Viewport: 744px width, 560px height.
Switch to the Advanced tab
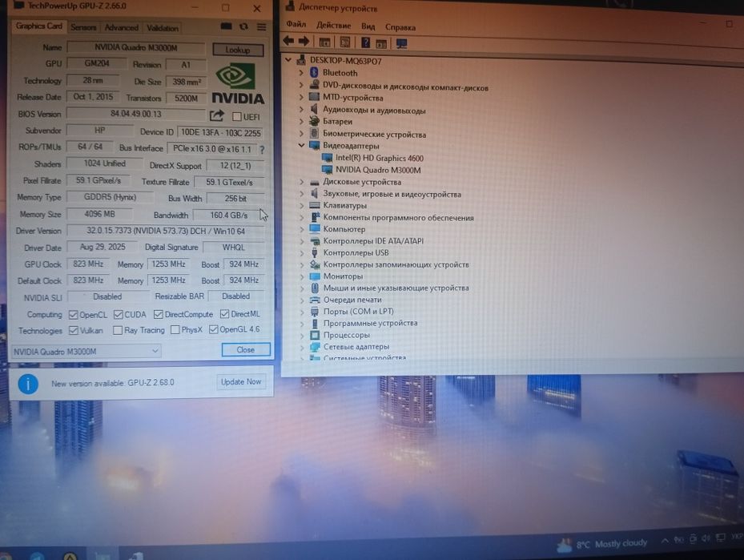(122, 27)
